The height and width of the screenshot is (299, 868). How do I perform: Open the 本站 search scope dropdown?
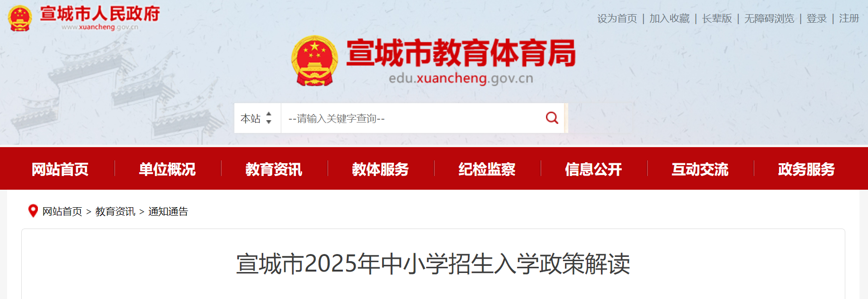click(257, 118)
